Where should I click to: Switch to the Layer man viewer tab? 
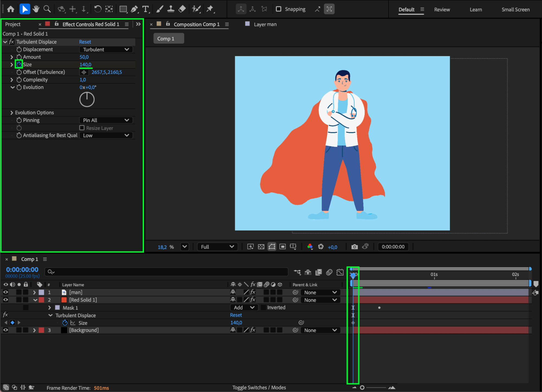pos(265,24)
